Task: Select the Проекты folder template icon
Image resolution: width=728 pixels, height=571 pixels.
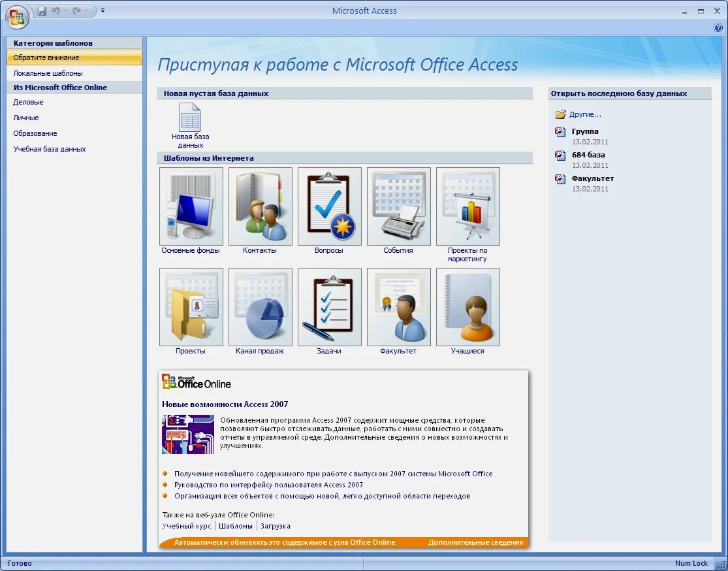Action: coord(191,306)
